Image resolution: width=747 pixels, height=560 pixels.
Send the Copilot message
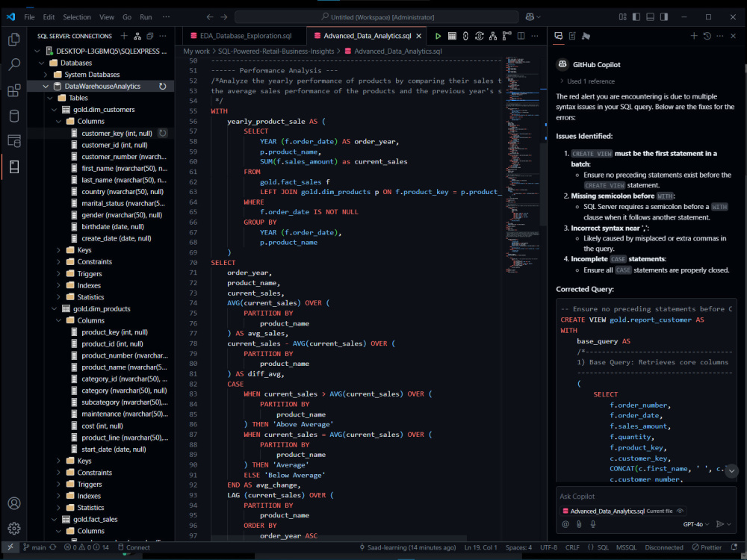point(720,524)
